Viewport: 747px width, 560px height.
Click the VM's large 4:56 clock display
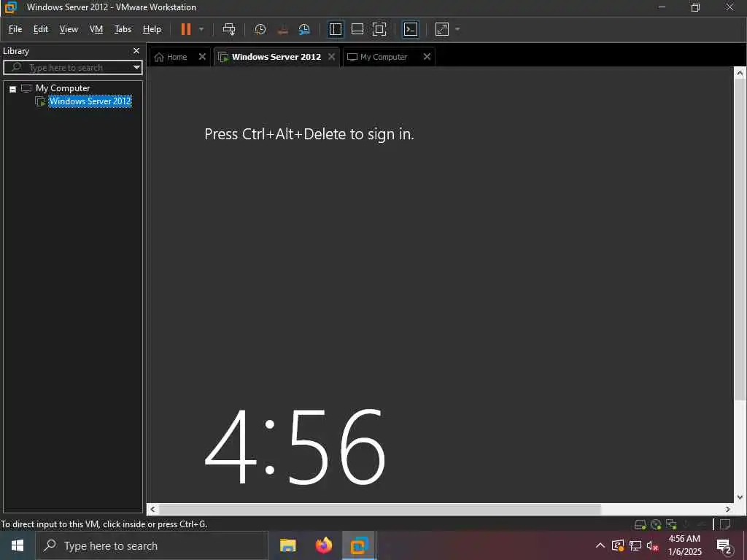(x=295, y=446)
